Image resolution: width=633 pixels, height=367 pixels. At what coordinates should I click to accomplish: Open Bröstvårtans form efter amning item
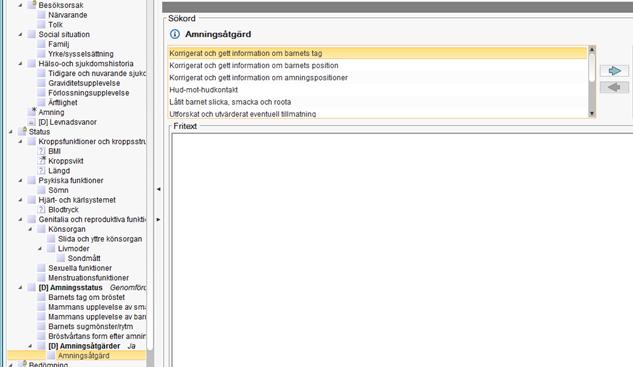pyautogui.click(x=97, y=336)
